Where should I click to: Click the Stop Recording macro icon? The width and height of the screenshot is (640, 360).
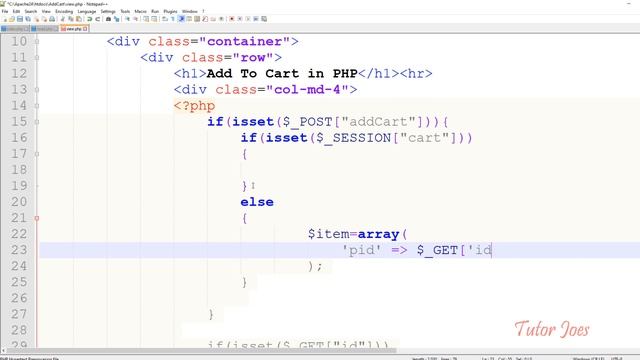click(240, 19)
